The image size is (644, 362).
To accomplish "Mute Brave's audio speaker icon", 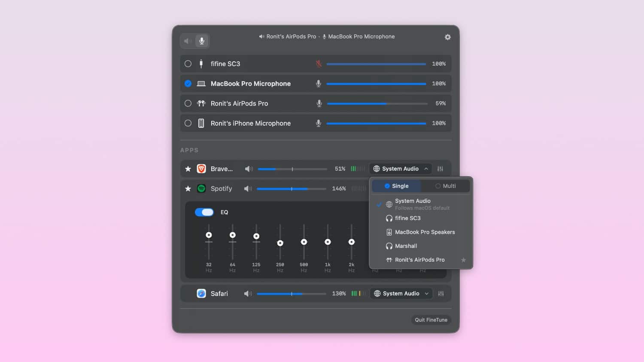I will coord(249,169).
